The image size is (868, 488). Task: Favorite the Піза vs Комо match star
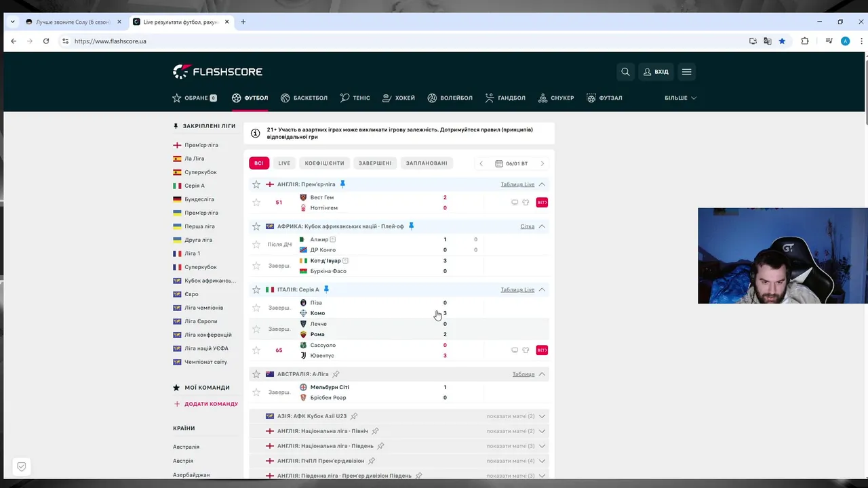click(256, 308)
